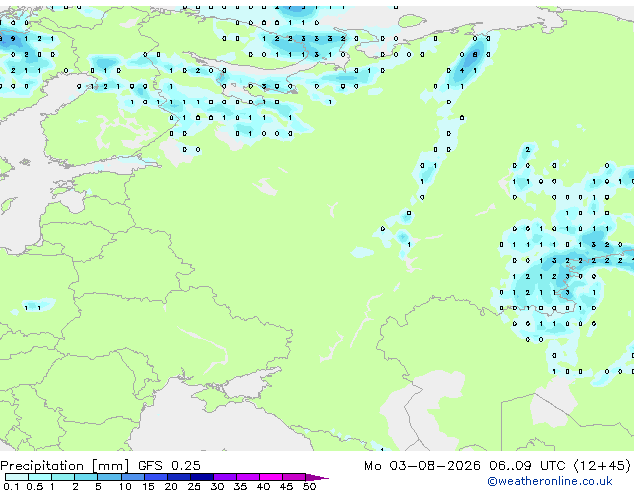The width and height of the screenshot is (634, 490).
Task: Choose the 40–45 mm magenta legend swatch
Action: [x=271, y=477]
